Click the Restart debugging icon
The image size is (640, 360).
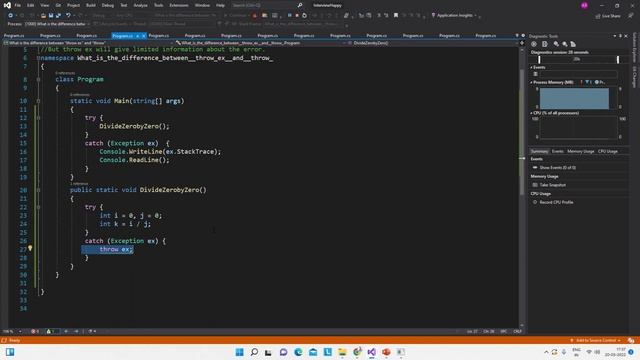tap(304, 16)
